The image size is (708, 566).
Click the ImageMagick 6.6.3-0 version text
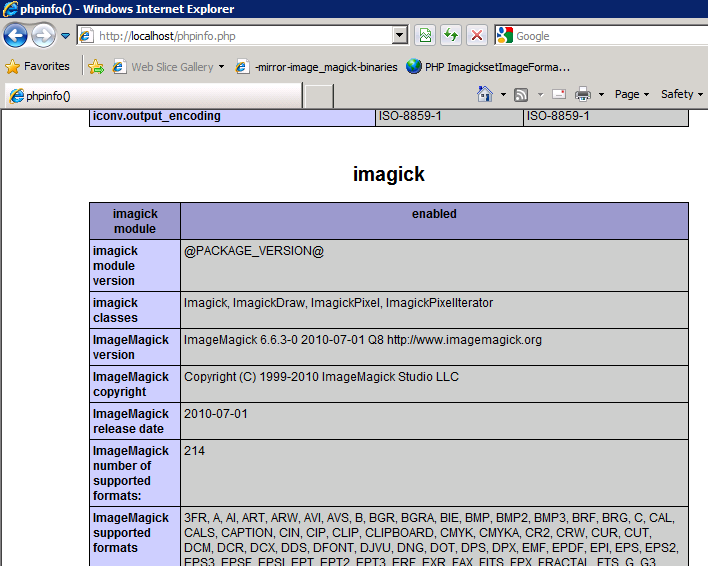pyautogui.click(x=363, y=339)
